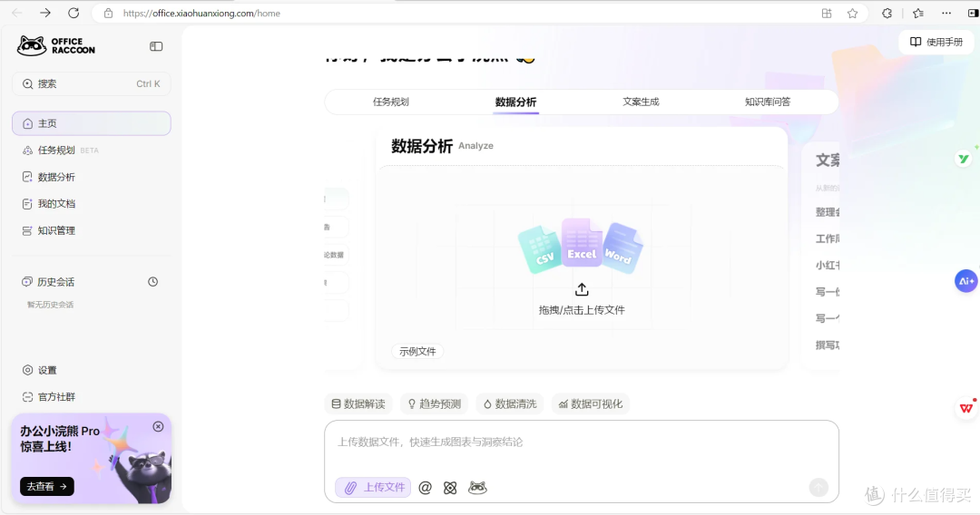This screenshot has width=980, height=515.
Task: Switch to the 数据分析 tab
Action: [515, 102]
